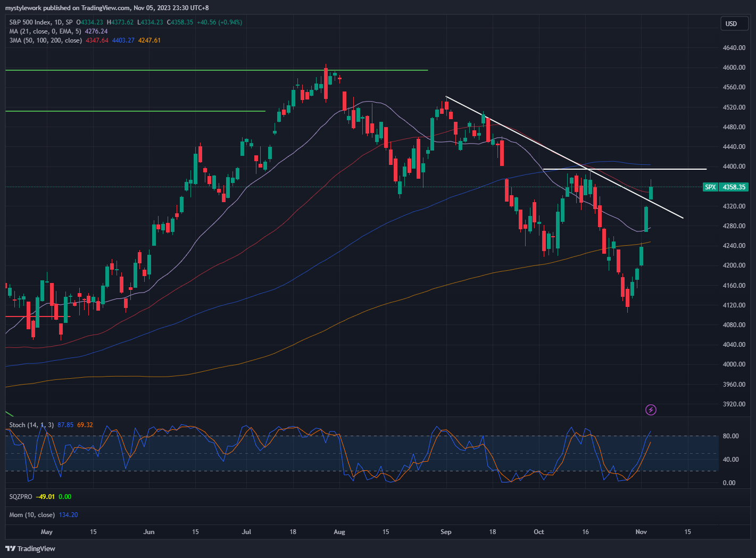Click the 4358.35 current price label
756x558 pixels.
[734, 187]
